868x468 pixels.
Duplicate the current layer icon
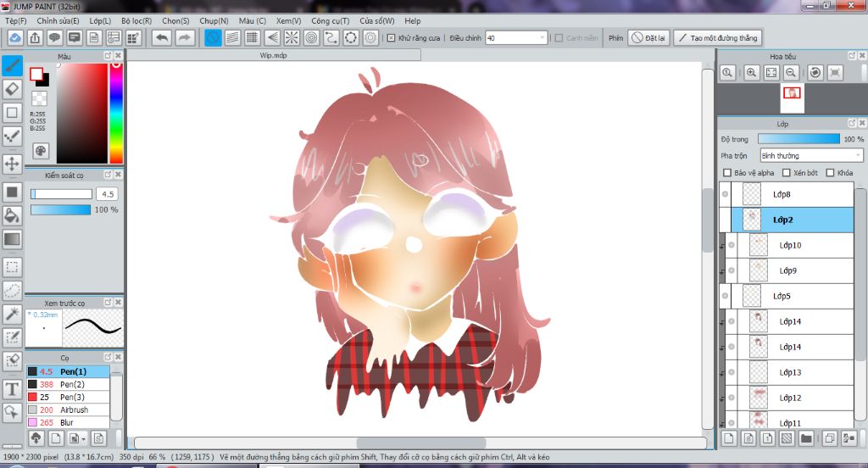(x=829, y=438)
